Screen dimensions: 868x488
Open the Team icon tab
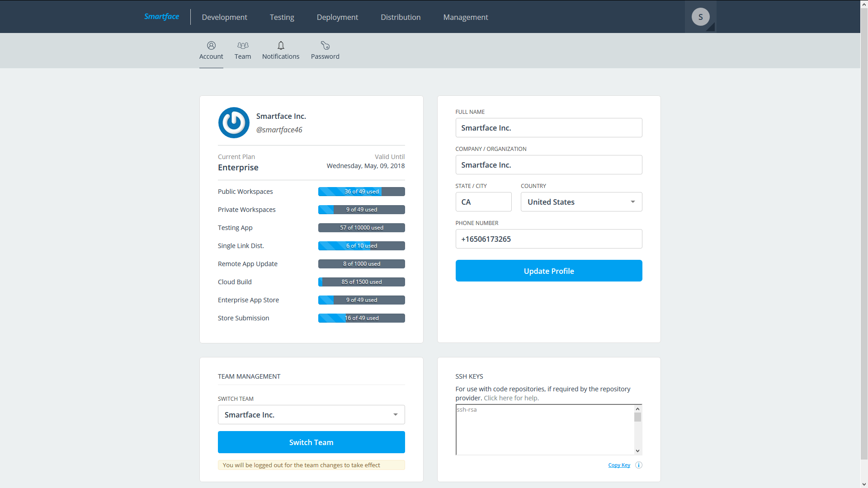coord(243,46)
